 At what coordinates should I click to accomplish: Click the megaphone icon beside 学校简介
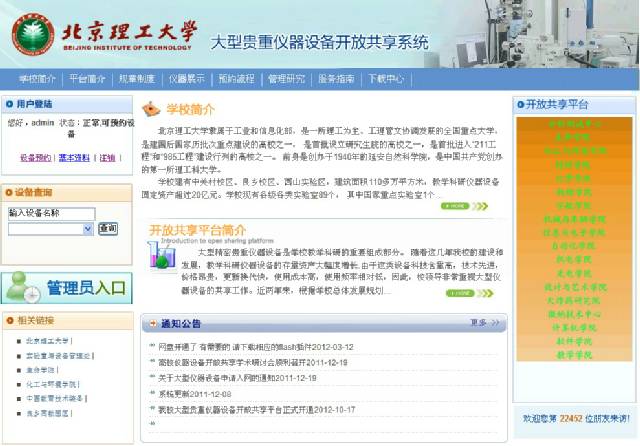151,109
